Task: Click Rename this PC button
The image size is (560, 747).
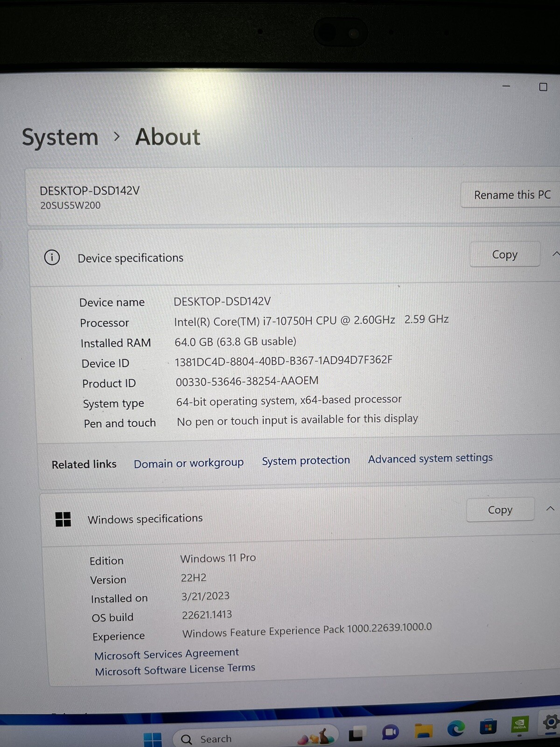Action: [x=512, y=195]
